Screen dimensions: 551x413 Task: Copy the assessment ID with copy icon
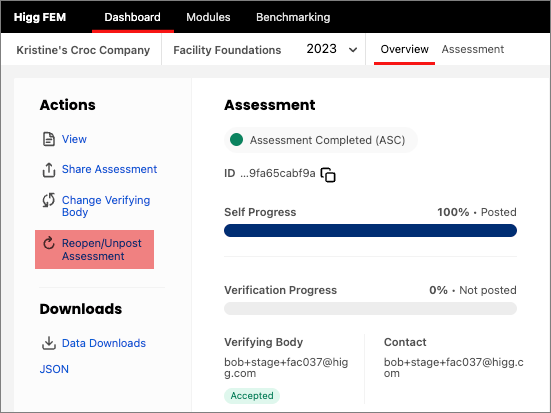328,175
